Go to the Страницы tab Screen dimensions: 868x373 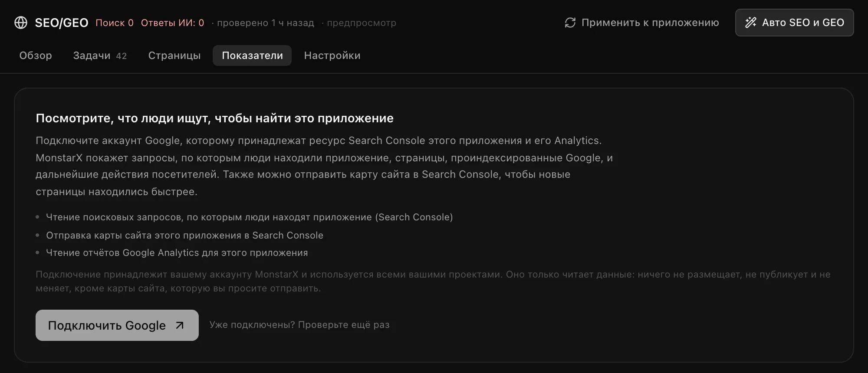pyautogui.click(x=174, y=56)
